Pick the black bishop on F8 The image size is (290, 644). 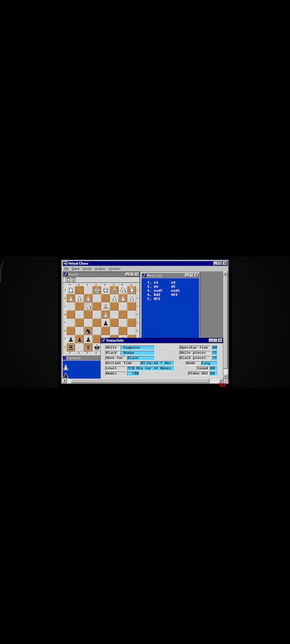(88, 347)
